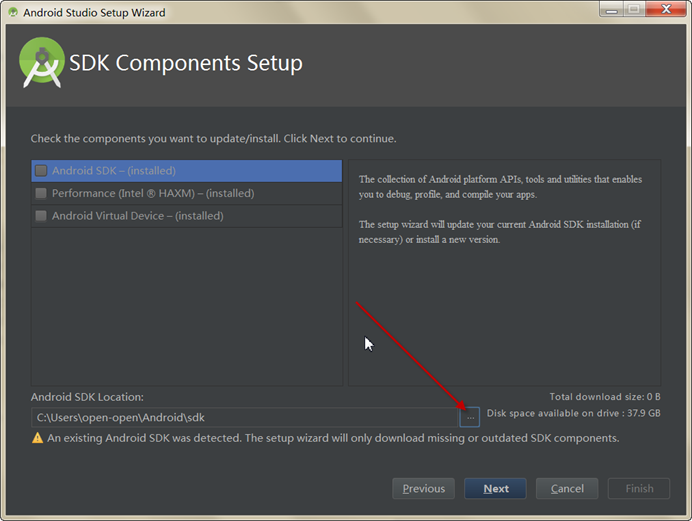692x521 pixels.
Task: Maximize the Setup Wizard window
Action: 634,10
